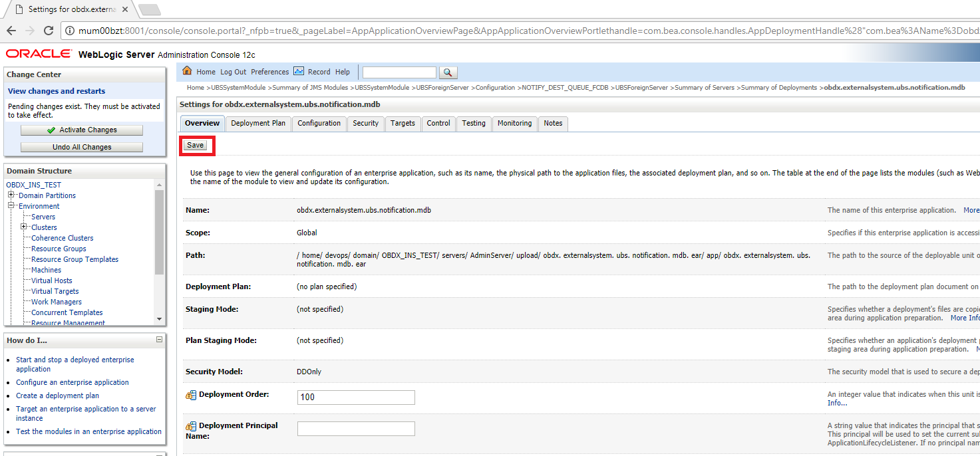
Task: Select the Notes tab
Action: tap(553, 123)
